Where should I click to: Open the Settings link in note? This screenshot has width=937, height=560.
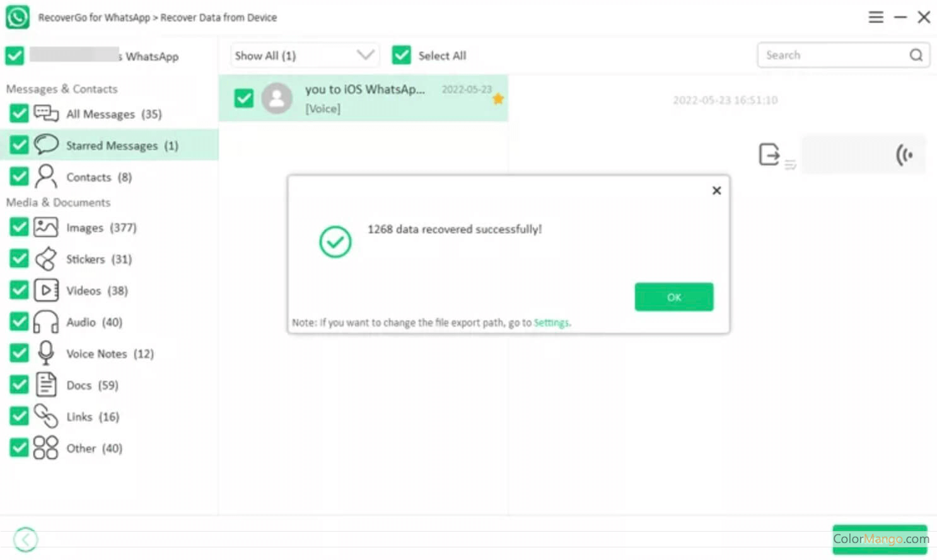(551, 323)
